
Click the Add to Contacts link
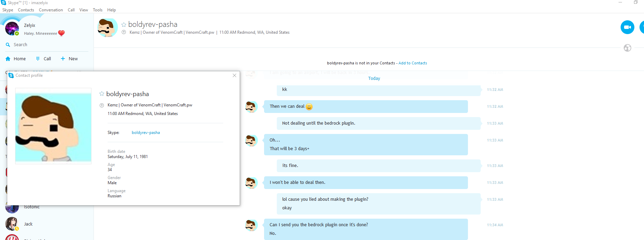pyautogui.click(x=413, y=63)
